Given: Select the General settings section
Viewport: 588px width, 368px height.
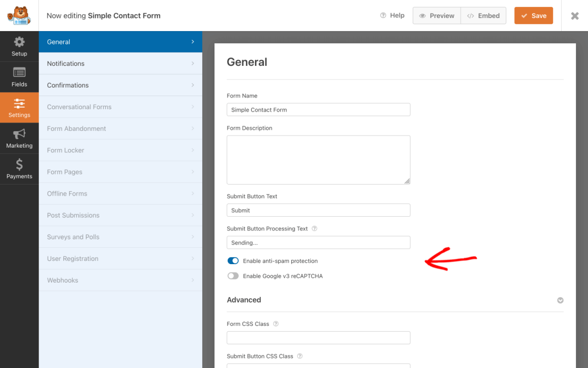Looking at the screenshot, I should pos(120,42).
